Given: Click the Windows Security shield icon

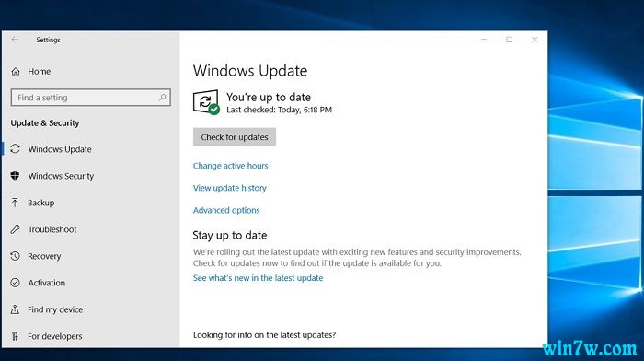Looking at the screenshot, I should (x=16, y=176).
